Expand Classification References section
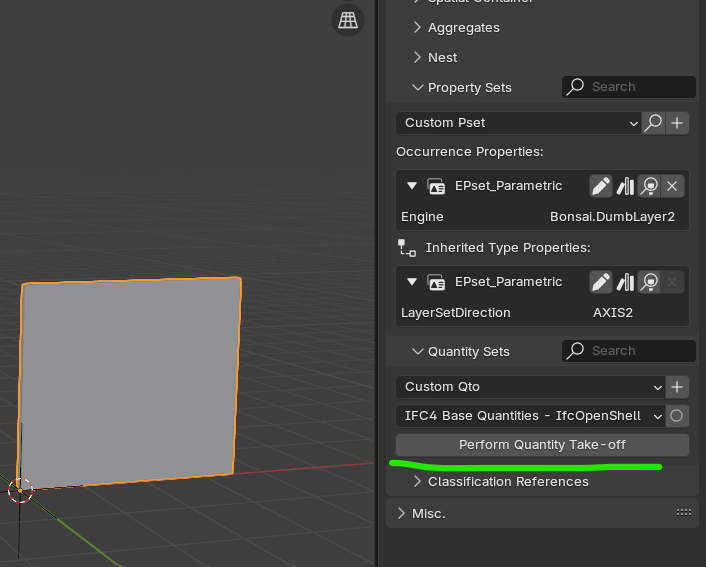The image size is (706, 567). coord(501,481)
